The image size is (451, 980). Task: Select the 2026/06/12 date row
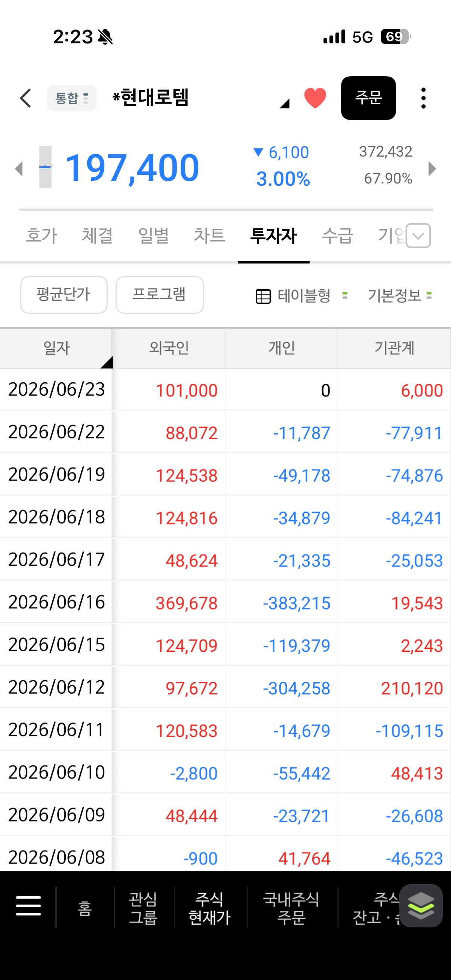click(x=56, y=688)
